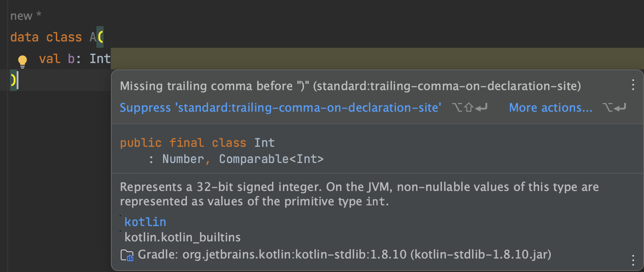Open the More actions... link
Viewport: 644px width, 272px height.
pos(550,108)
